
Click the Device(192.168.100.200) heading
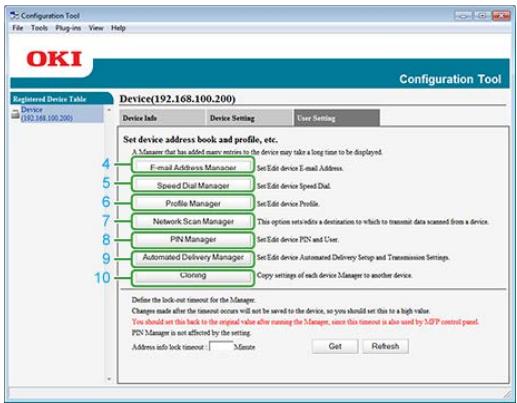(x=178, y=99)
